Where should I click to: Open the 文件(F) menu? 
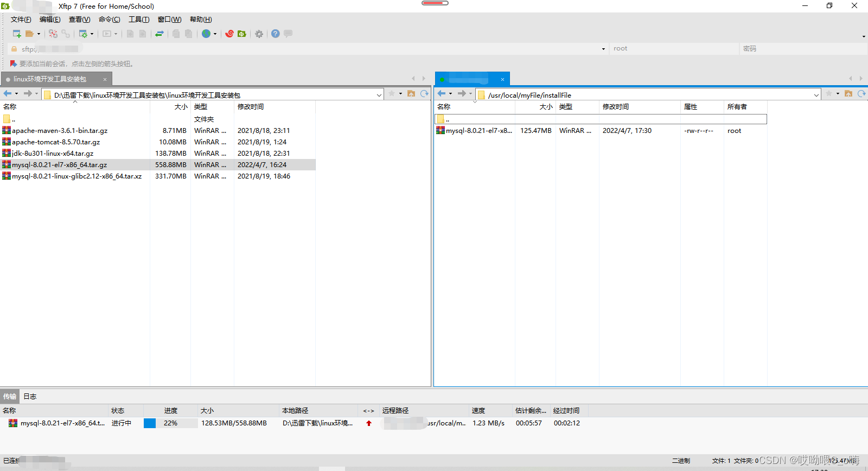tap(21, 20)
